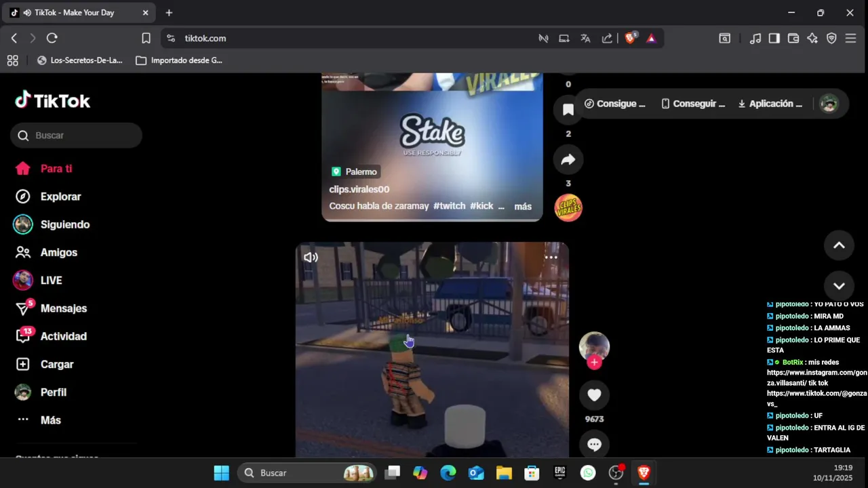868x488 pixels.
Task: Close the TikTok browser tab
Action: 145,13
